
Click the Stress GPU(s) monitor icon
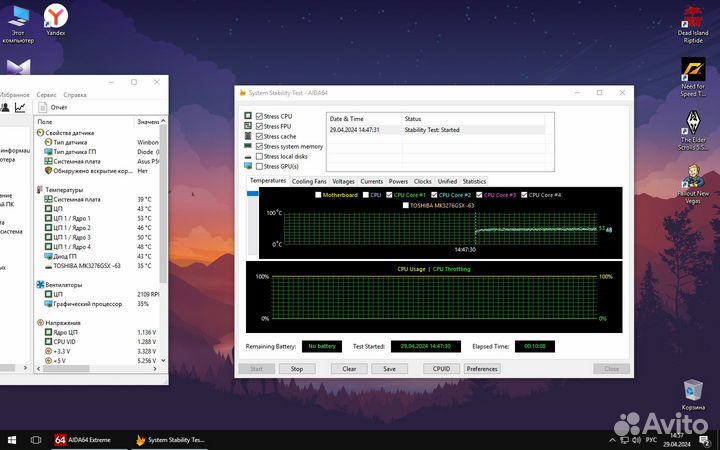coord(248,166)
